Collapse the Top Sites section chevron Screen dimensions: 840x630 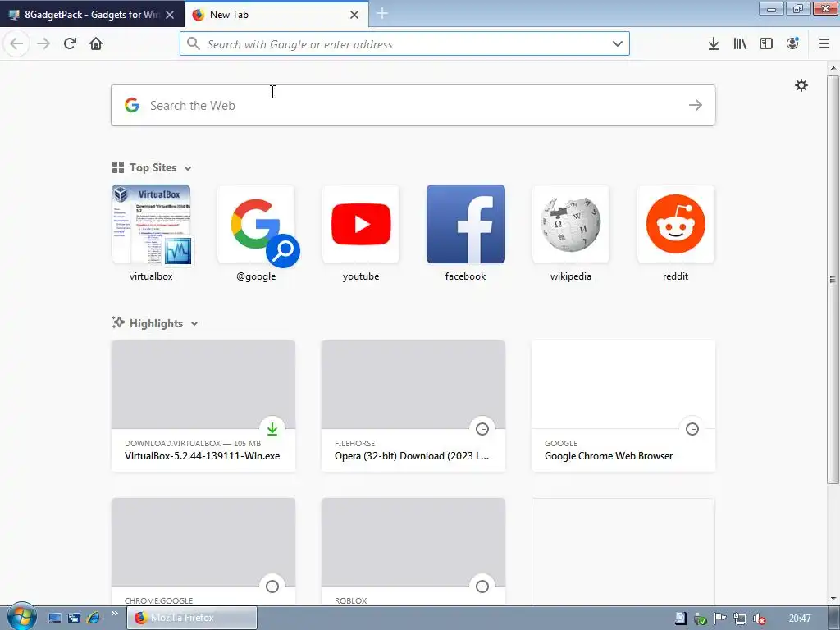click(x=188, y=168)
